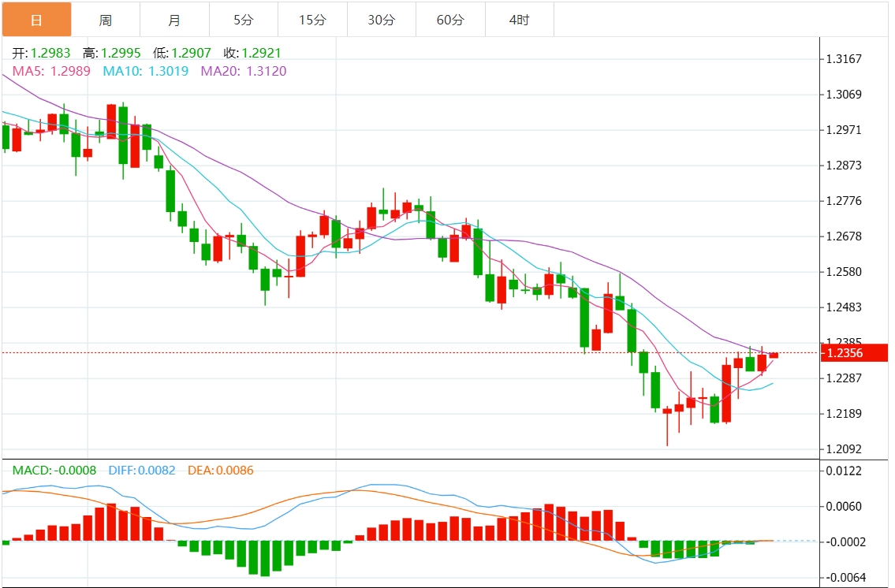The width and height of the screenshot is (895, 588).
Task: Select the 日 daily chart tab
Action: tap(36, 20)
